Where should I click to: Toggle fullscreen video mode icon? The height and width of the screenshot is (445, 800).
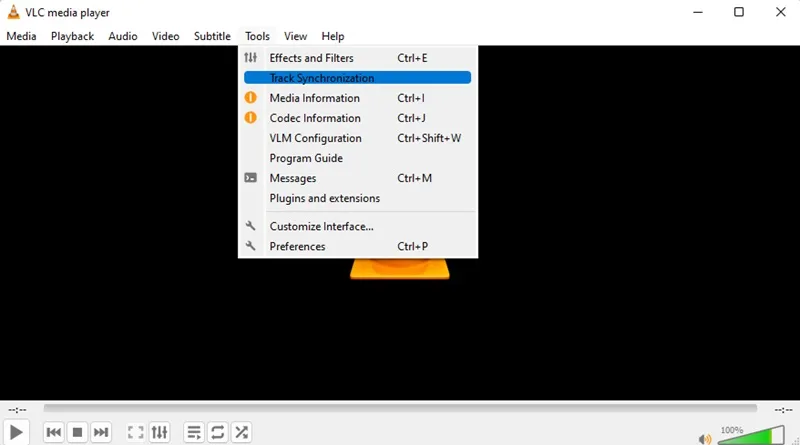pyautogui.click(x=135, y=432)
